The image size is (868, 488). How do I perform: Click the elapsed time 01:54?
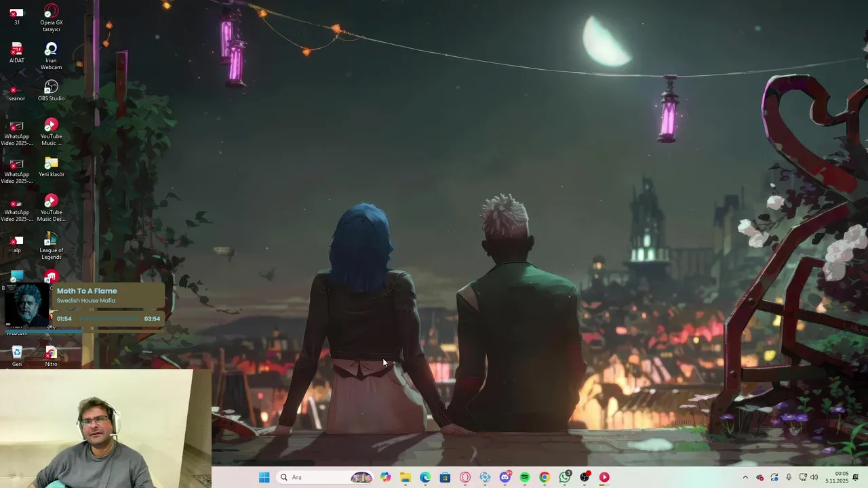(x=64, y=319)
